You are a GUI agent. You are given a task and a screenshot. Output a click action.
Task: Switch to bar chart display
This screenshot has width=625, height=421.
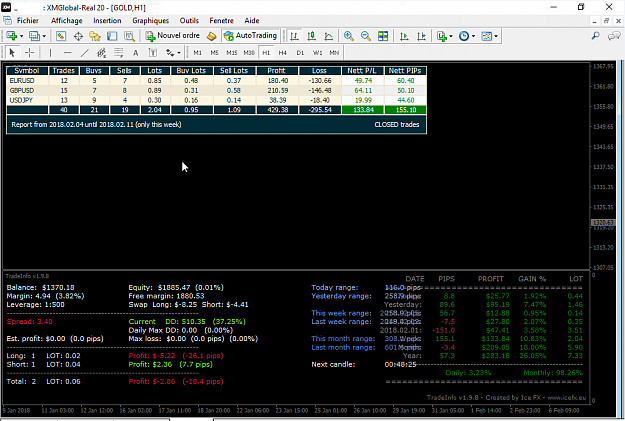point(295,36)
